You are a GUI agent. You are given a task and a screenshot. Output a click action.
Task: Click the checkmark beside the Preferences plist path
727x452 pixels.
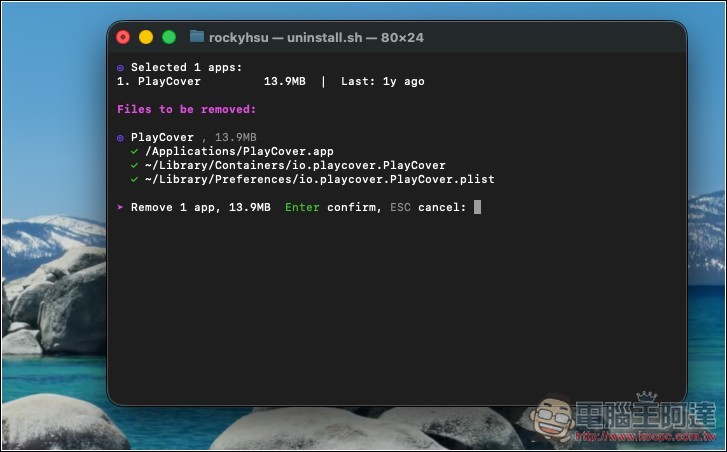[134, 179]
